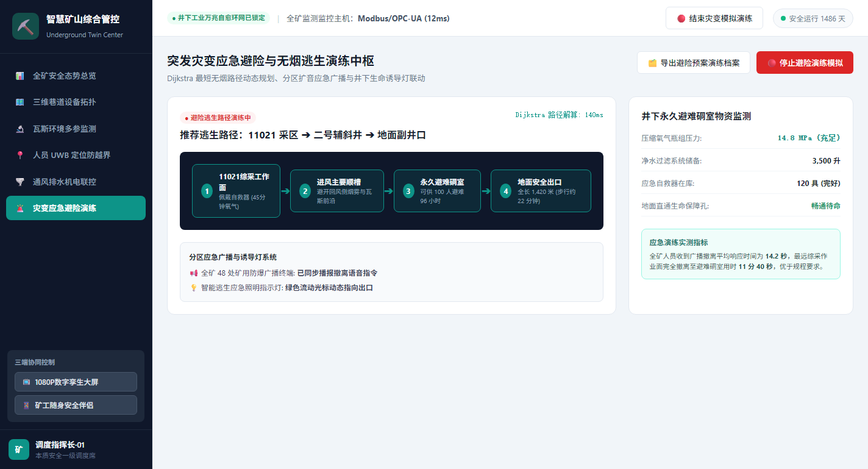Launch 1080P数字孪生大屏 button
868x469 pixels.
coord(76,382)
